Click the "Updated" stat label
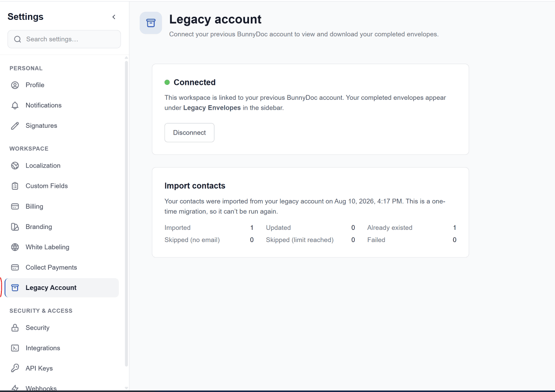The height and width of the screenshot is (392, 555). (278, 228)
